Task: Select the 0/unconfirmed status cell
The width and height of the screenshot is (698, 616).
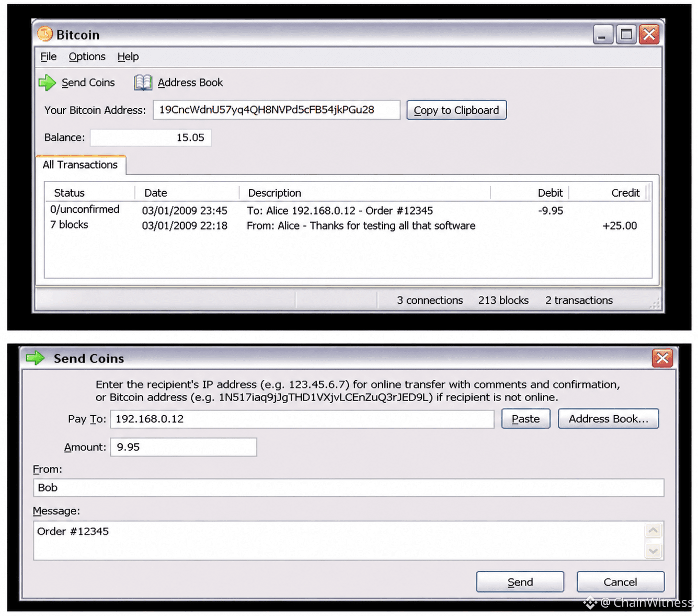Action: 85,209
